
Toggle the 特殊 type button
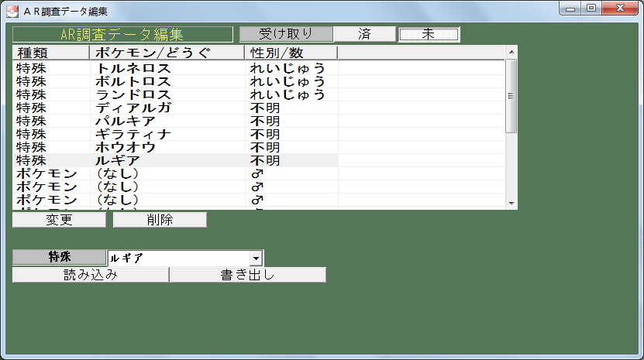[x=59, y=257]
